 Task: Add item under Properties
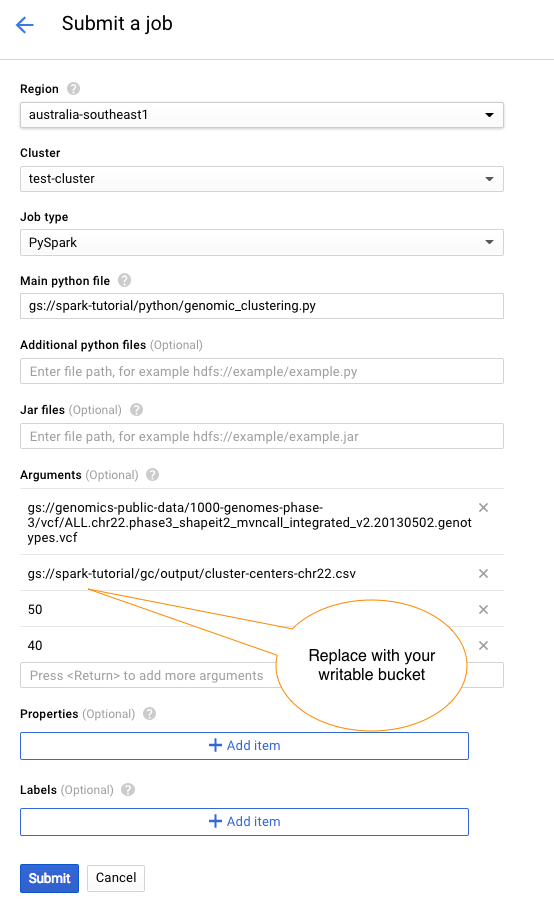tap(244, 746)
